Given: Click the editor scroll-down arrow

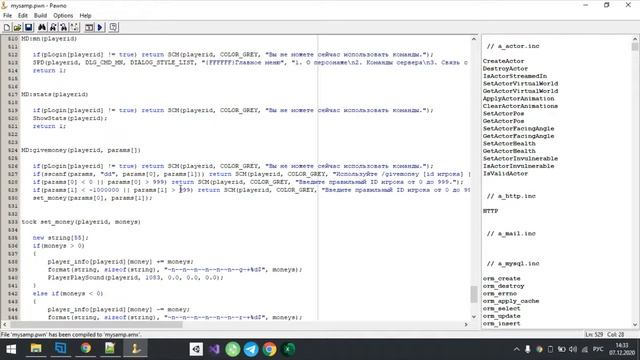Looking at the screenshot, I should point(473,317).
